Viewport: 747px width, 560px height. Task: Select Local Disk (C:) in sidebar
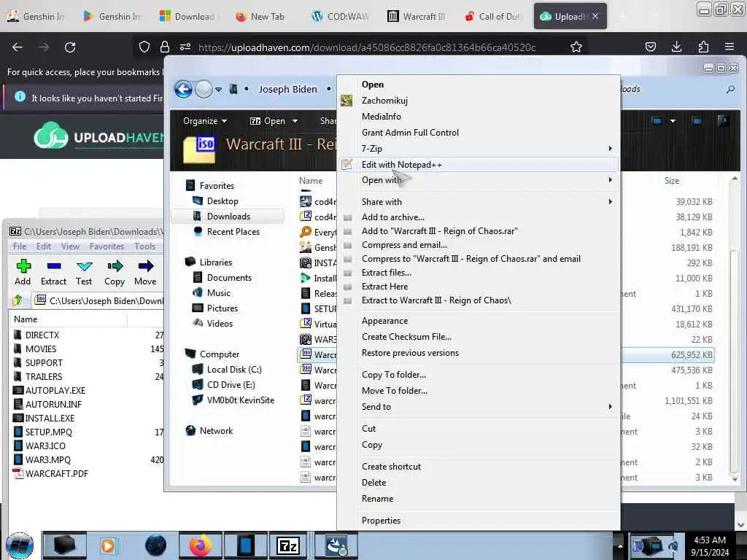coord(233,370)
